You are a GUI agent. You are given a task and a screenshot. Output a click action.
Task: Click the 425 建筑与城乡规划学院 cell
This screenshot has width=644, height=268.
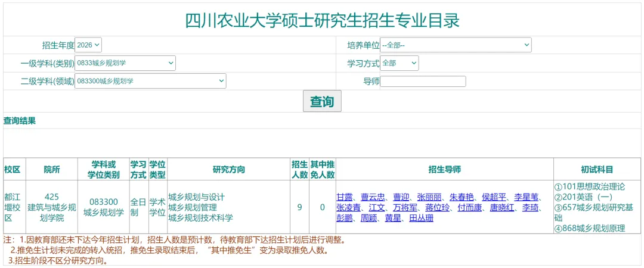tap(52, 207)
